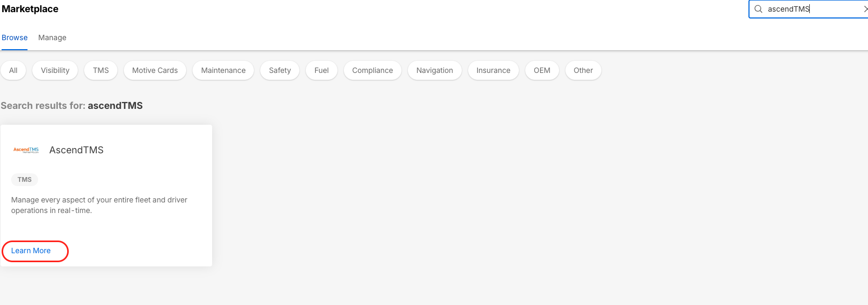Image resolution: width=868 pixels, height=305 pixels.
Task: Click the AscendTMS card title
Action: pyautogui.click(x=77, y=150)
